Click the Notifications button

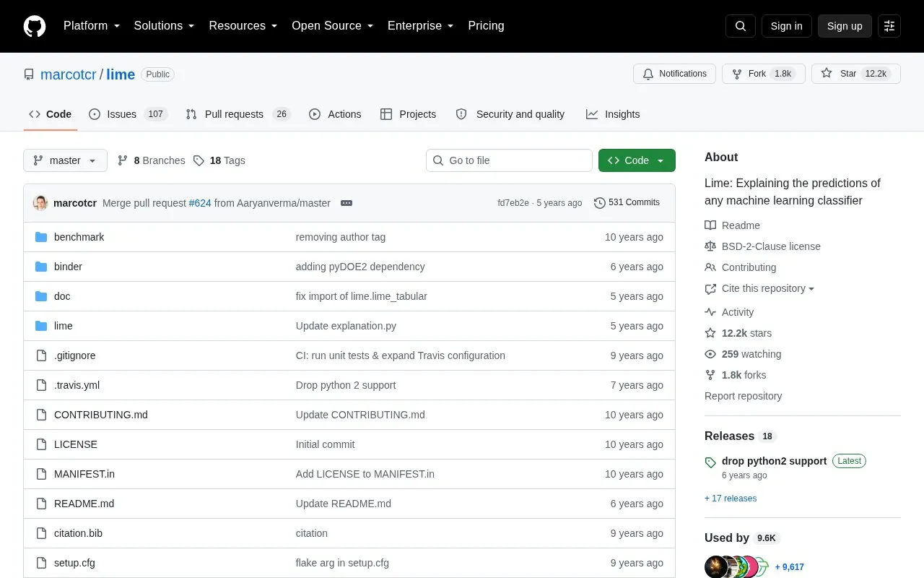674,74
